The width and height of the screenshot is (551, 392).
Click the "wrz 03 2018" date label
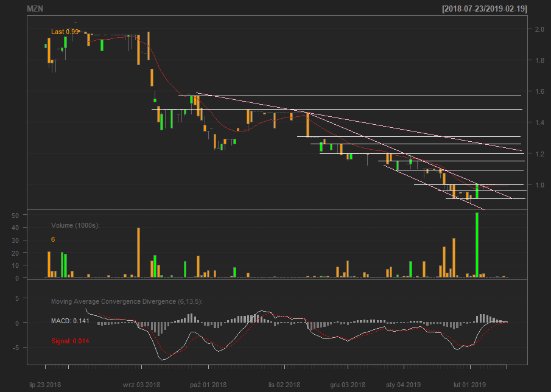[x=141, y=385]
